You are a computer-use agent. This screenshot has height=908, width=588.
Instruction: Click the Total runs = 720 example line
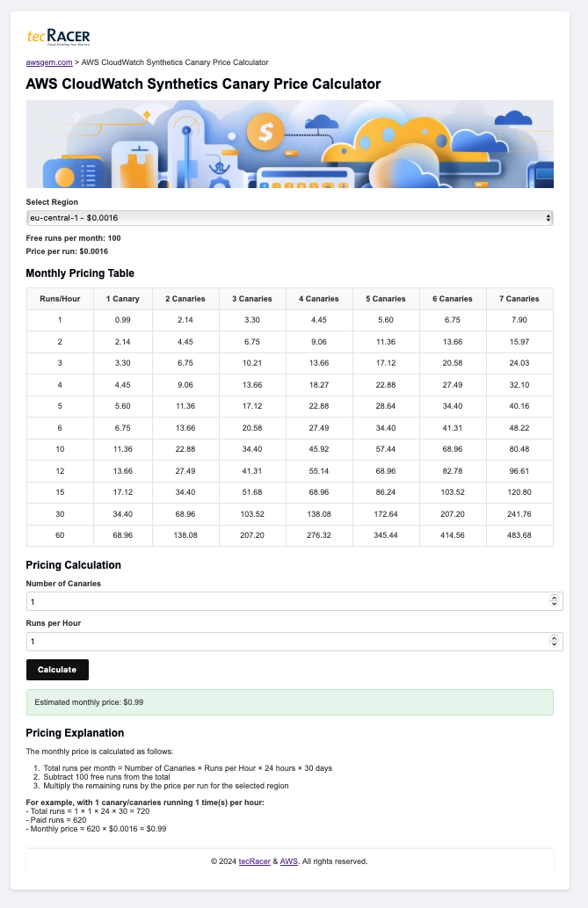coord(88,812)
